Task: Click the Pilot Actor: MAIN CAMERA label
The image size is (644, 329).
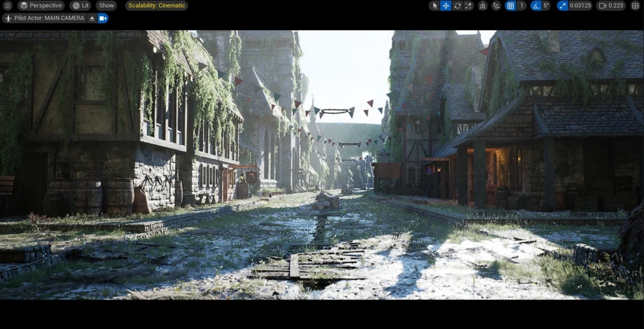Action: [44, 18]
